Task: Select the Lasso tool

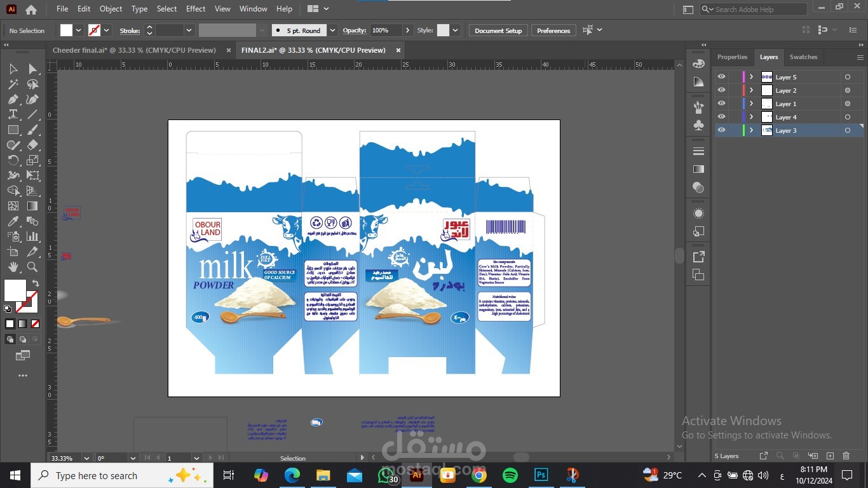Action: click(x=32, y=84)
